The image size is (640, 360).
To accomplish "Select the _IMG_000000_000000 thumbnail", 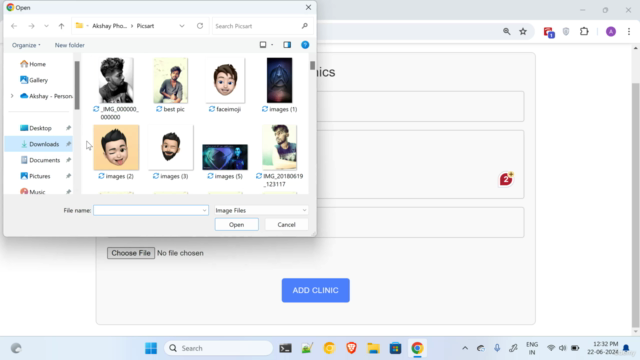I will pyautogui.click(x=116, y=80).
